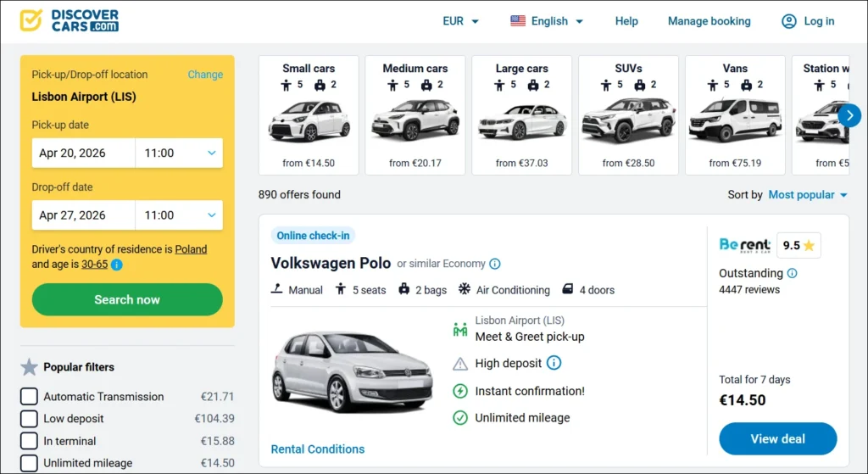The image size is (868, 474).
Task: Click the Unlimited mileage checkmark icon
Action: [x=460, y=417]
